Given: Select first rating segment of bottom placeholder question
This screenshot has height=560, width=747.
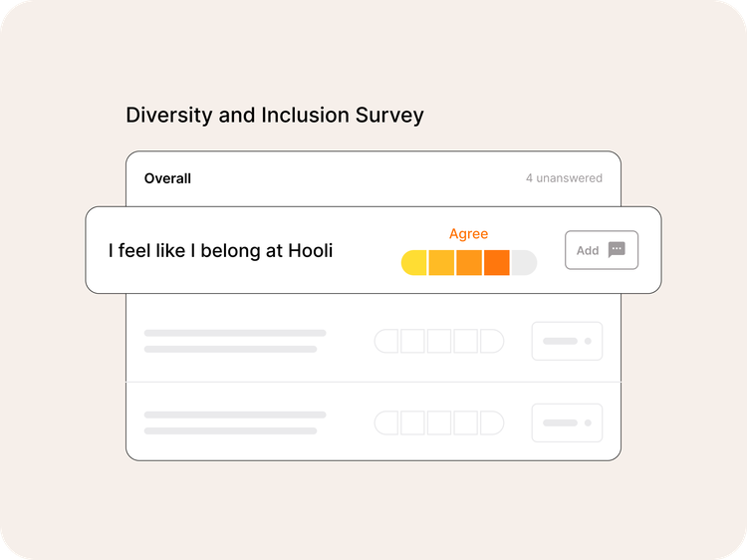Looking at the screenshot, I should pyautogui.click(x=387, y=423).
